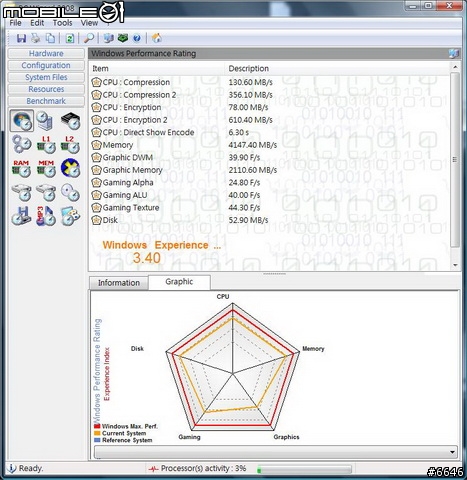Select the 'CPU : Direct Show Encode' row

270,132
